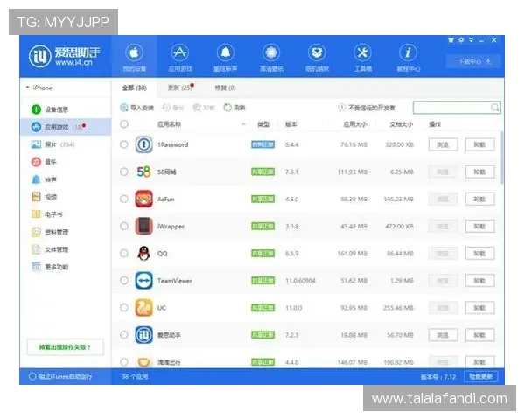Click the 类型 column header
Image resolution: width=525 pixels, height=420 pixels.
(x=263, y=124)
